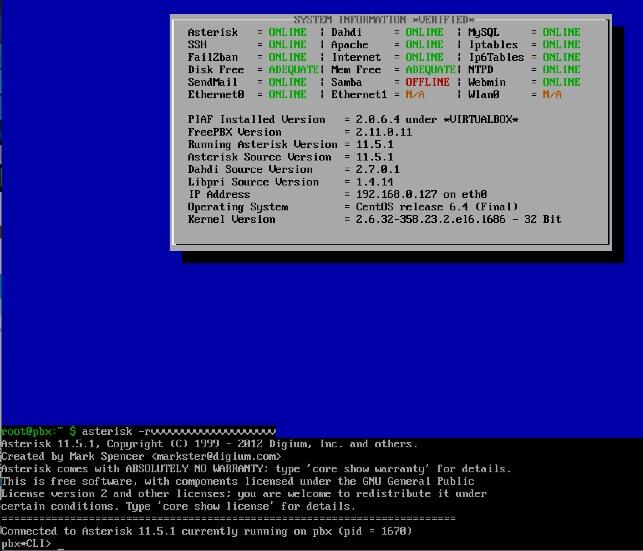Click the 'IP Address' label
Image resolution: width=643 pixels, height=551 pixels.
219,194
